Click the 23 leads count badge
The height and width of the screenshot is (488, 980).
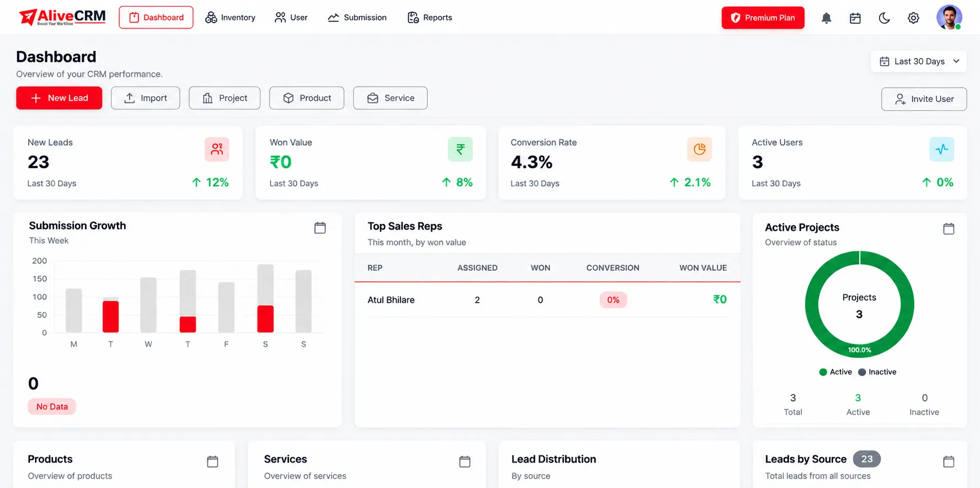(x=867, y=459)
